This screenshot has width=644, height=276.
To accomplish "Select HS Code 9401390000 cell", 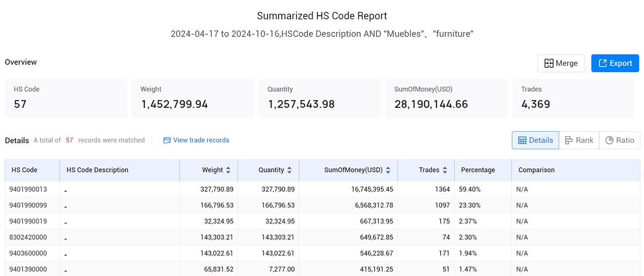I will (x=32, y=269).
